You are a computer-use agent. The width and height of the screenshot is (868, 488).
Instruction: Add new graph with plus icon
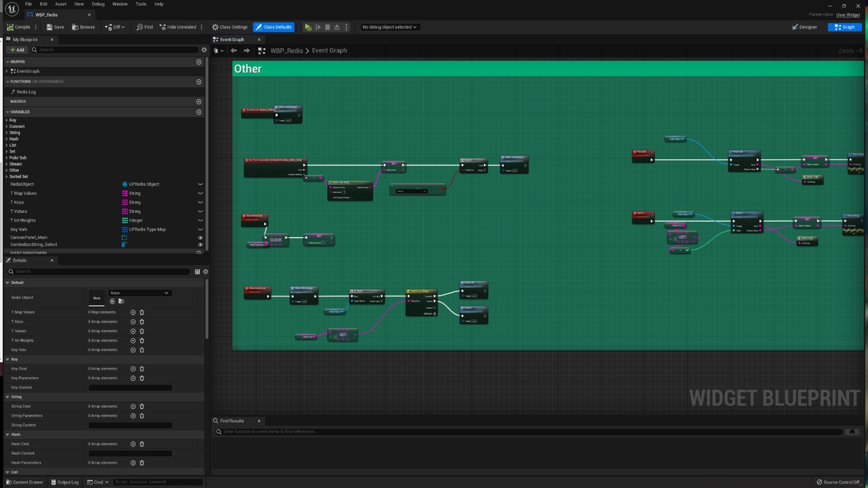point(199,62)
